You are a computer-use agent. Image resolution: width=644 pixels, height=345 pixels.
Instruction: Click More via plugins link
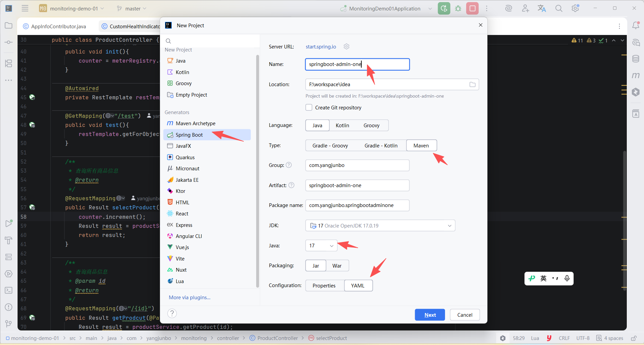pyautogui.click(x=190, y=297)
